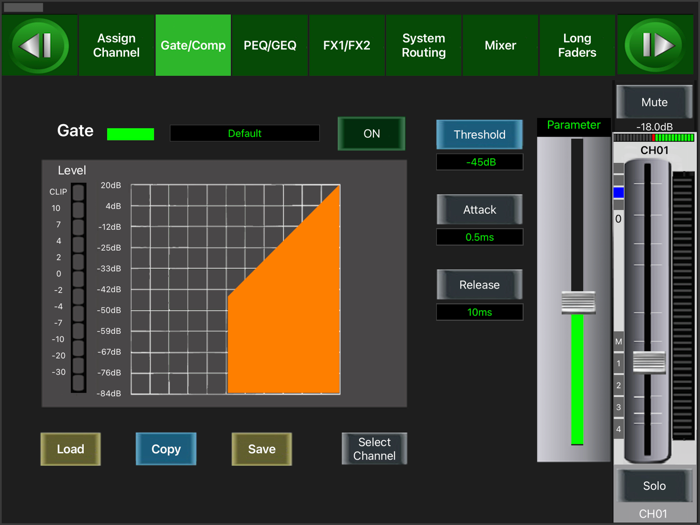This screenshot has height=525, width=700.
Task: Click the 10ms release value
Action: pyautogui.click(x=479, y=312)
